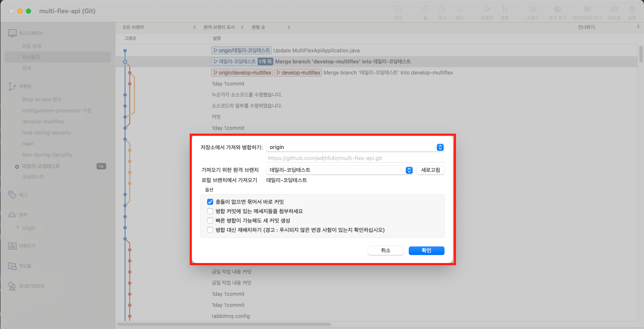Select the main branch in sidebar
This screenshot has height=329, width=644.
[28, 144]
